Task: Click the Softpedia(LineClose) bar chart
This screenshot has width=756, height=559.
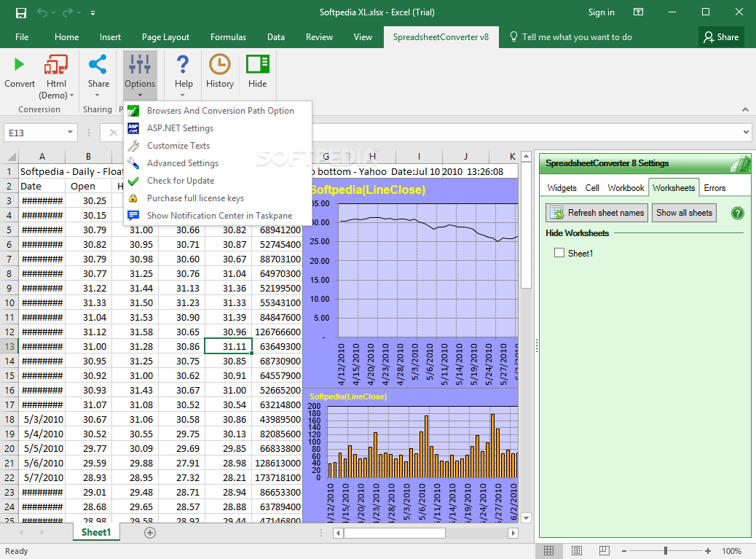Action: [x=412, y=456]
